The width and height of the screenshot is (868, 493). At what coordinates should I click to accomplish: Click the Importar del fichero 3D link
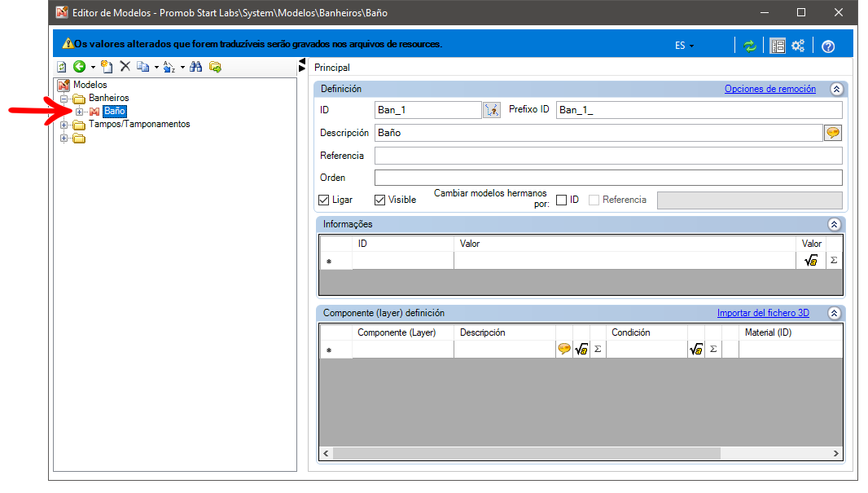click(763, 313)
